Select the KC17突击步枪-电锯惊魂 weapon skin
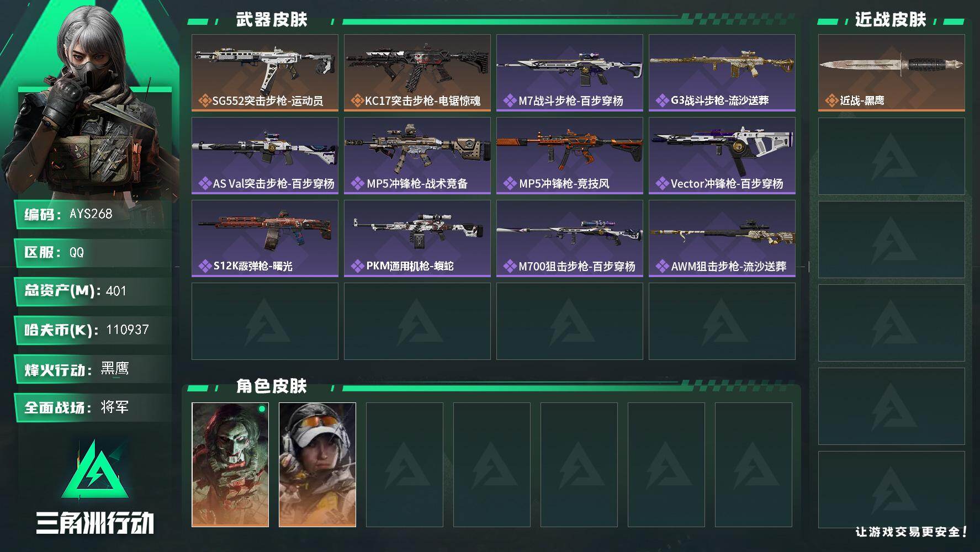The height and width of the screenshot is (552, 980). pyautogui.click(x=417, y=73)
